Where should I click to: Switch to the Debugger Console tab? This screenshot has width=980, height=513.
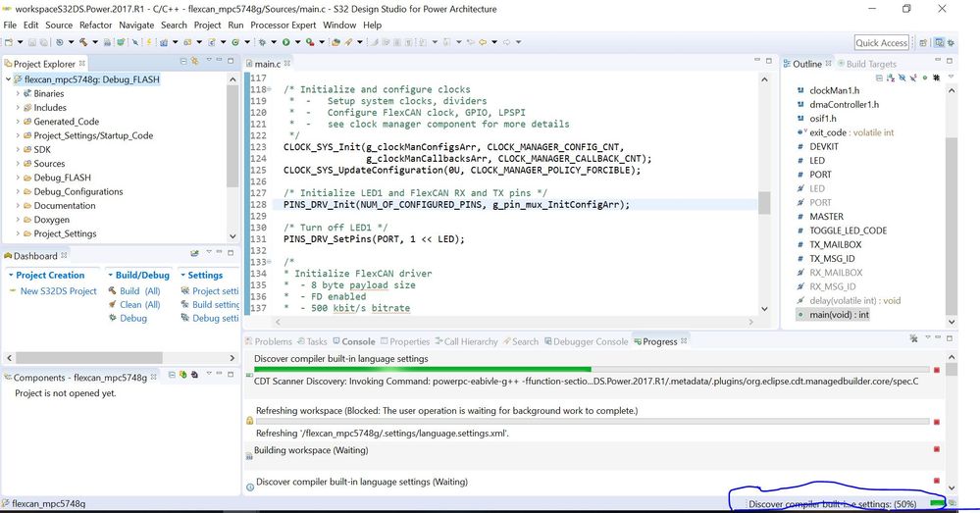586,341
